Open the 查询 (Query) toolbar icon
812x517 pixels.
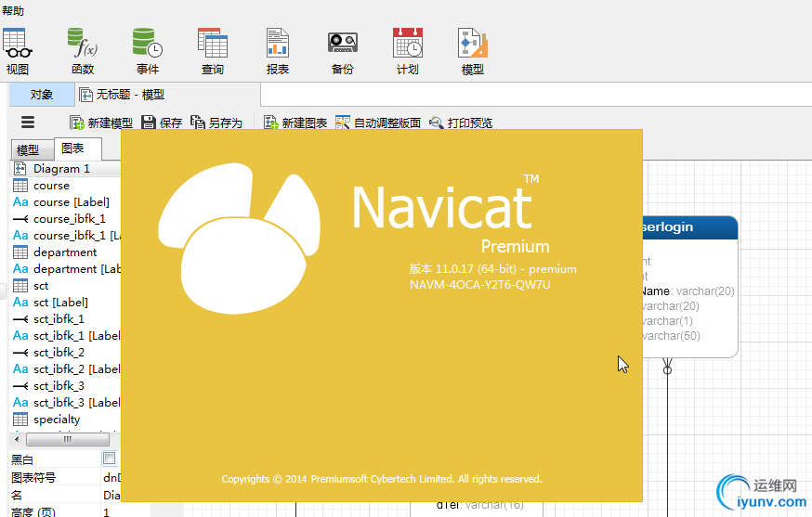pyautogui.click(x=213, y=51)
